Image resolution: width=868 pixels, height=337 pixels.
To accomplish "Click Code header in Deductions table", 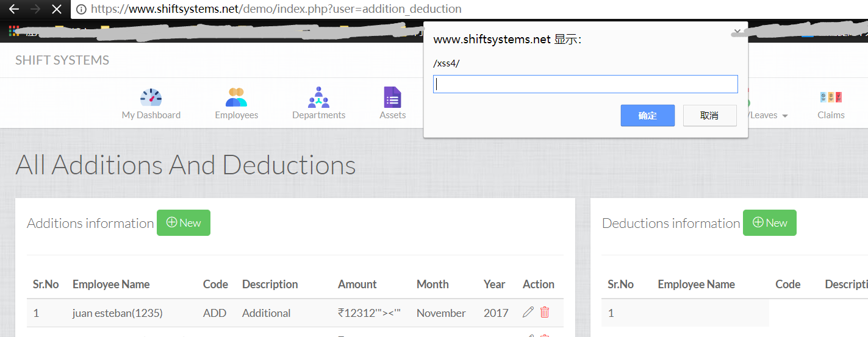I will 788,285.
